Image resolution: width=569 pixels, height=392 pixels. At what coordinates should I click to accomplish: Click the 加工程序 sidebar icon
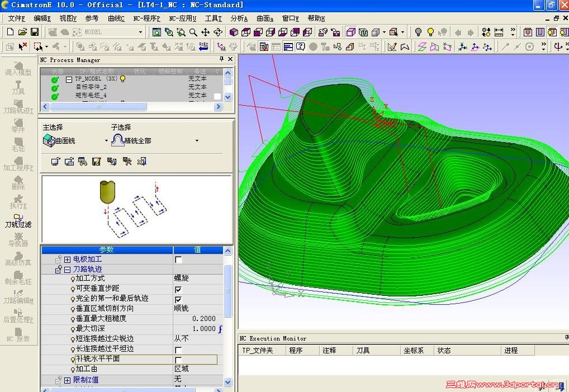pos(18,163)
